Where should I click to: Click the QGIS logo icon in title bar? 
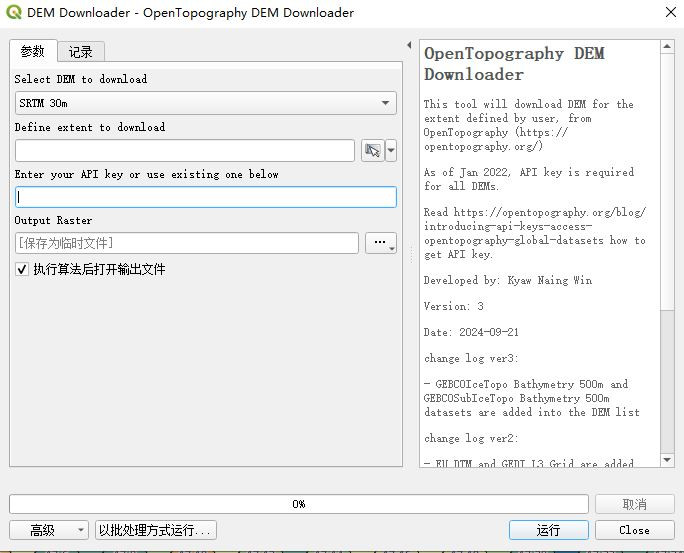coord(14,12)
